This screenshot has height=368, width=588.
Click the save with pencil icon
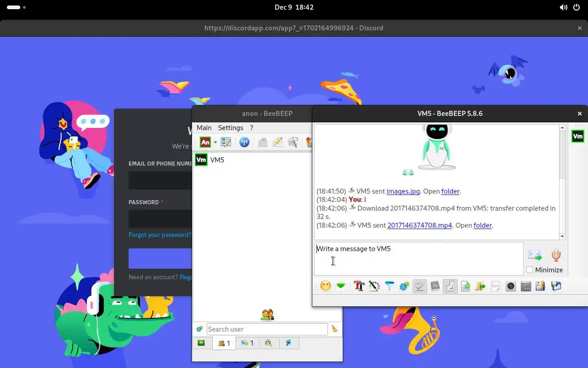(x=541, y=286)
